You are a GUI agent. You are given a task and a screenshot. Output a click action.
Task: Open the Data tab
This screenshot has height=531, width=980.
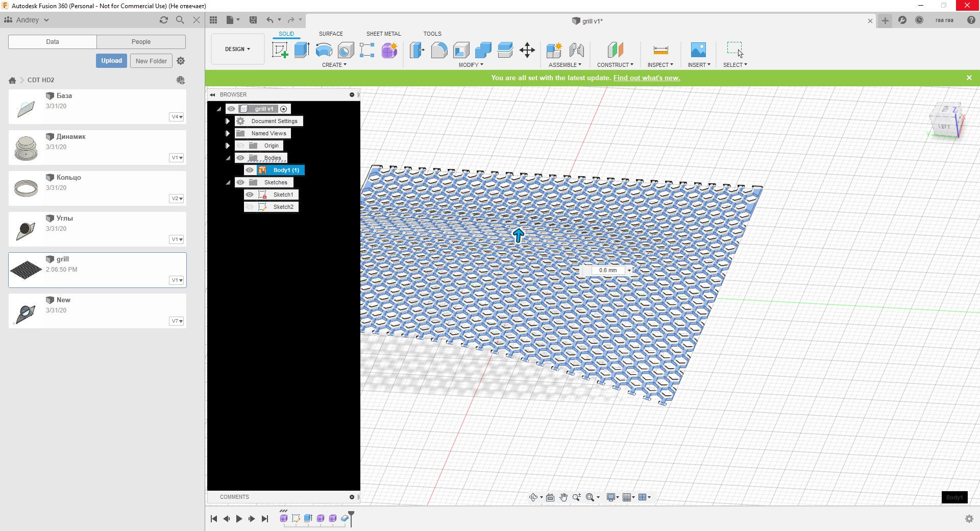tap(53, 42)
